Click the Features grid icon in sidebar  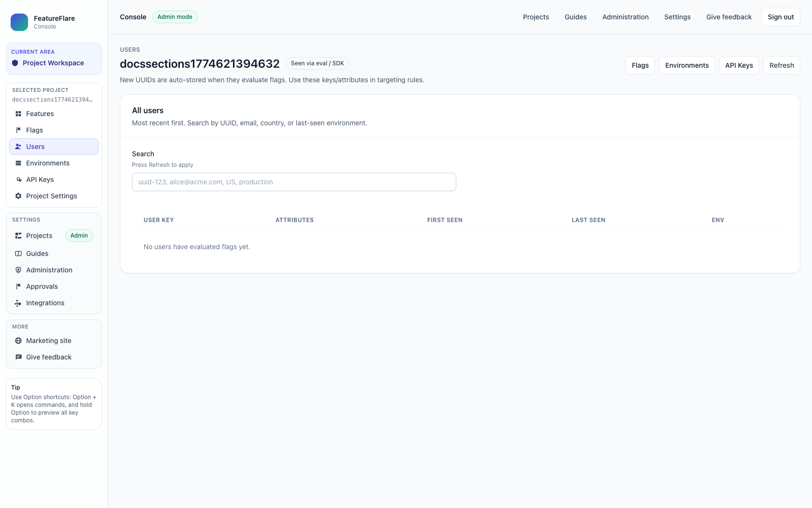pyautogui.click(x=18, y=114)
